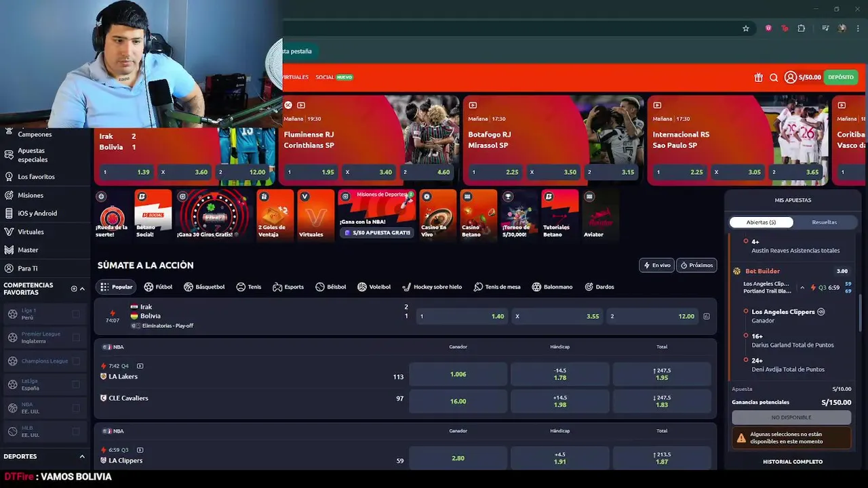Open the stats icon on the Irak-Bolivia row

706,317
